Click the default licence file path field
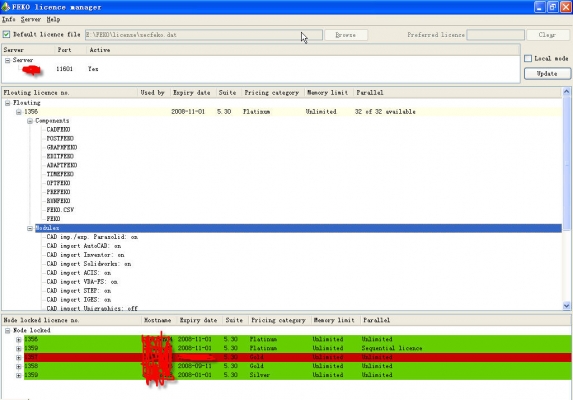Viewport: 573px width, 400px height. (204, 35)
